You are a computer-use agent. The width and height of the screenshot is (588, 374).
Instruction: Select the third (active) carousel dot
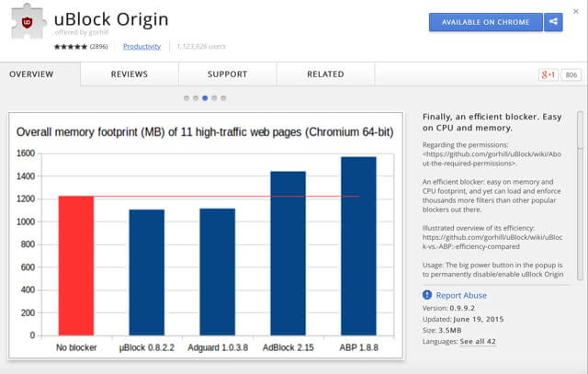(205, 98)
